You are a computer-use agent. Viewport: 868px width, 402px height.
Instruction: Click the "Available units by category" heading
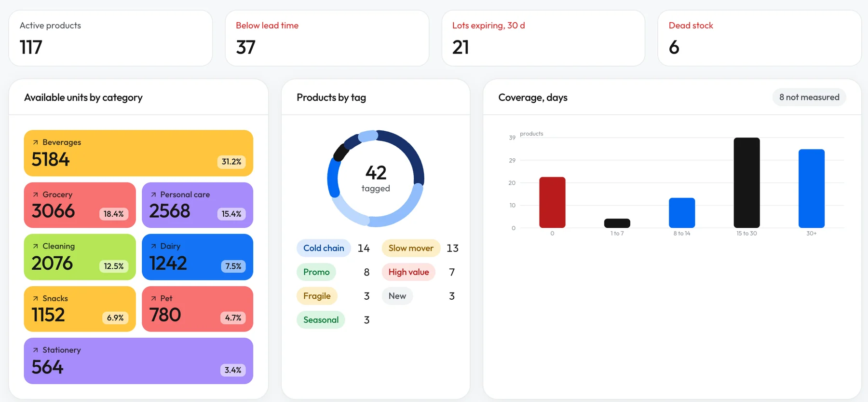click(x=83, y=97)
